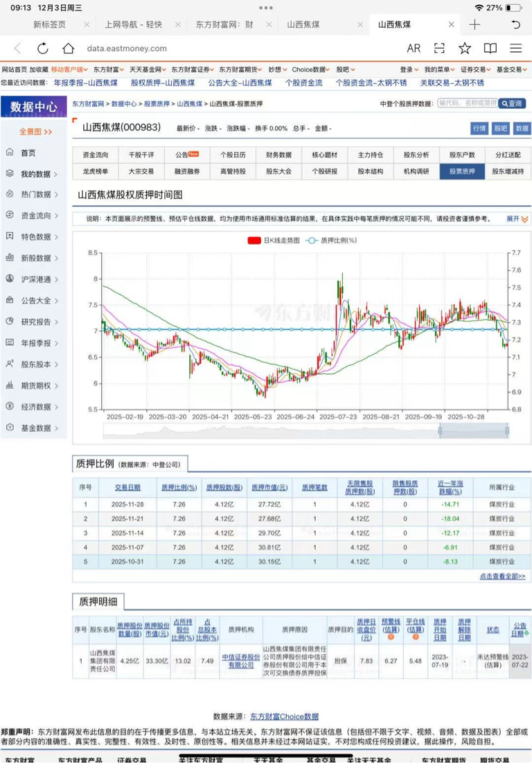Select the 股东增减持 tab

coord(508,171)
